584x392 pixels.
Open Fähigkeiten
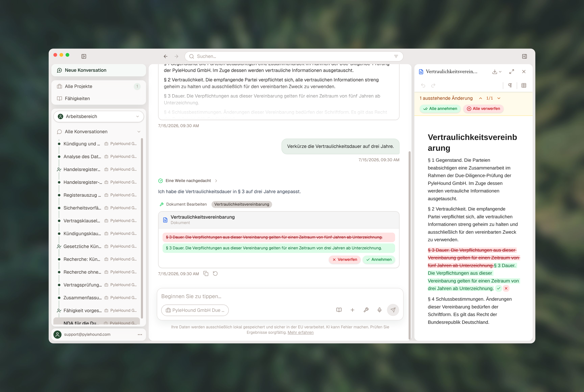click(99, 98)
